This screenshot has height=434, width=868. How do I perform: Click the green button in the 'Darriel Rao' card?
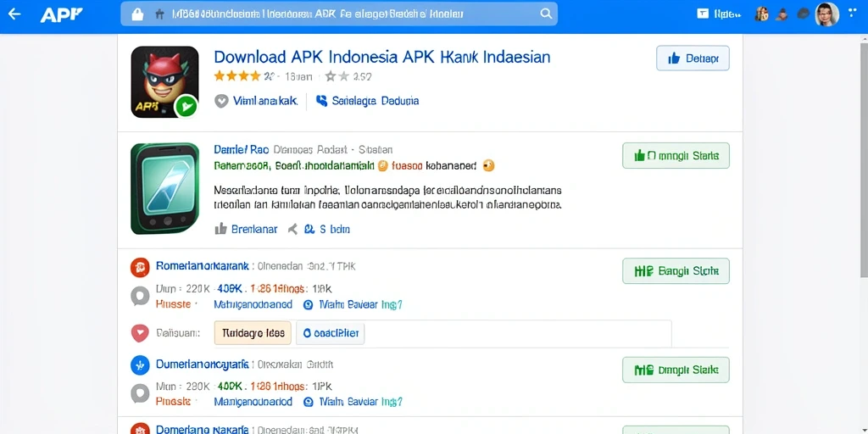tap(676, 156)
